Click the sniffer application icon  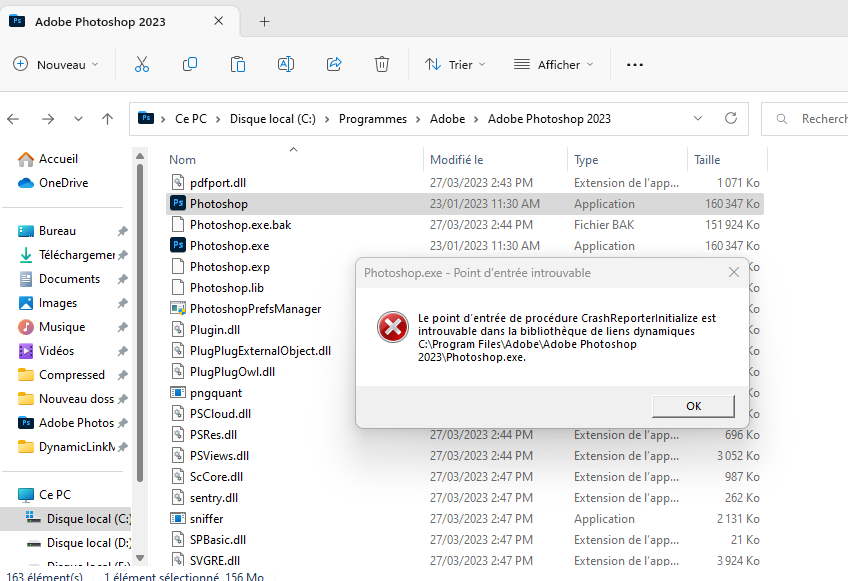pos(178,519)
